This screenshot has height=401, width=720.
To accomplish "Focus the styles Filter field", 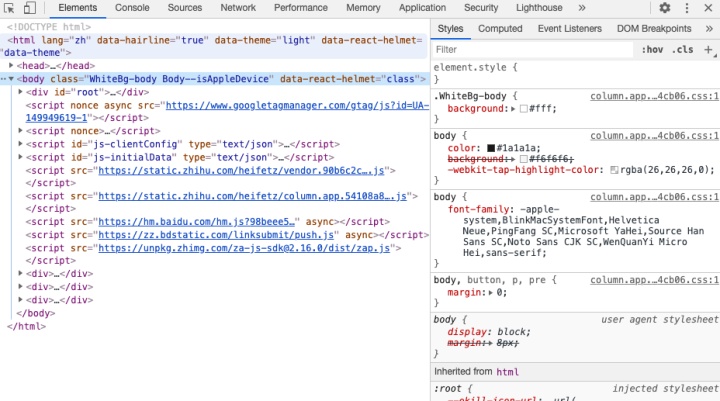I will (x=533, y=50).
